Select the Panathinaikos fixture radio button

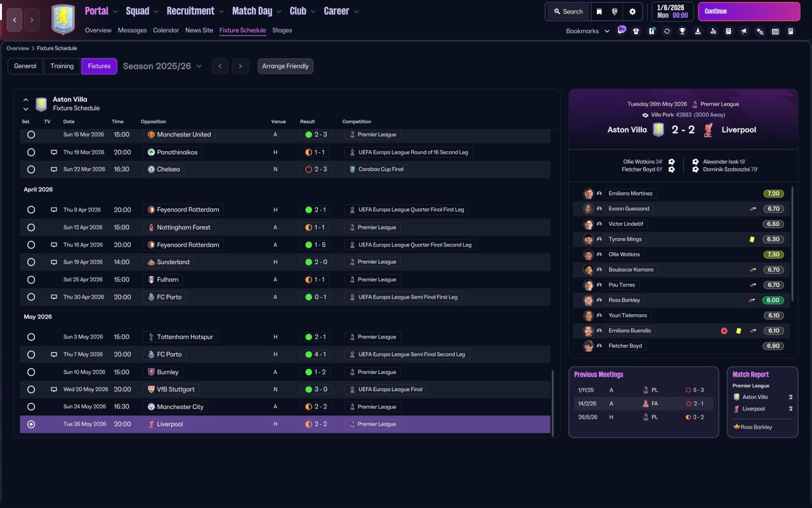[x=31, y=152]
